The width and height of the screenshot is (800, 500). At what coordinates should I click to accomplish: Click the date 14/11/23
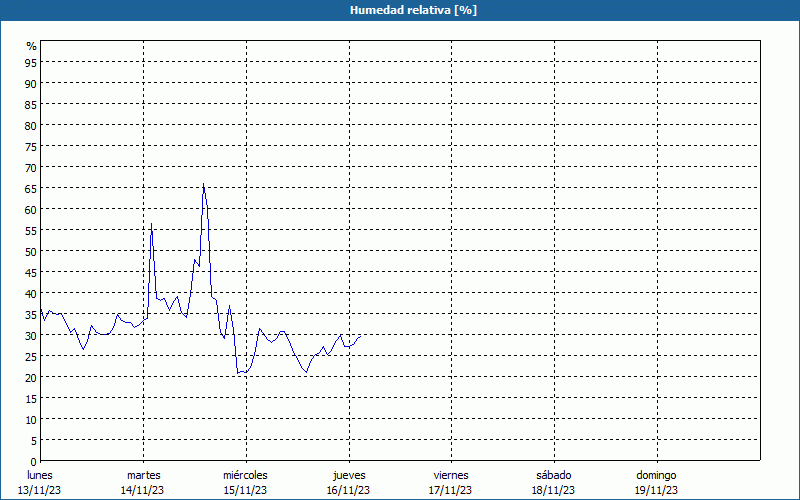(x=142, y=490)
